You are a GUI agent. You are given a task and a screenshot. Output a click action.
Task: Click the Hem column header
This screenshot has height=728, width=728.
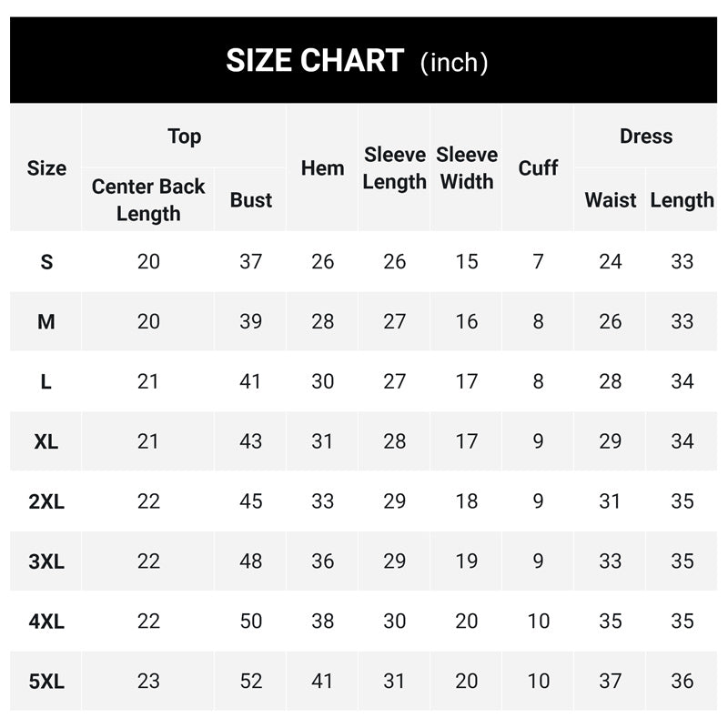(322, 168)
